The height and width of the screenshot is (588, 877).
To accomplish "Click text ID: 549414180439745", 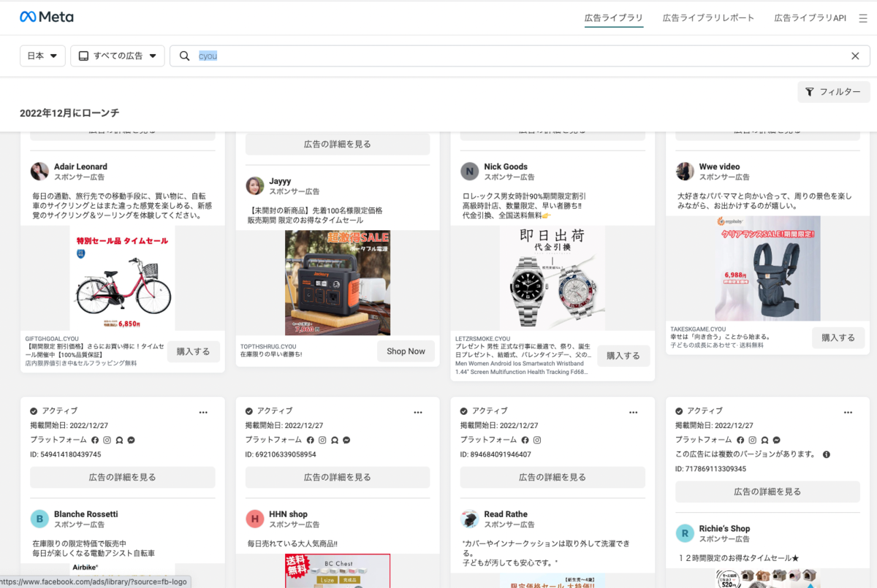I will (66, 454).
